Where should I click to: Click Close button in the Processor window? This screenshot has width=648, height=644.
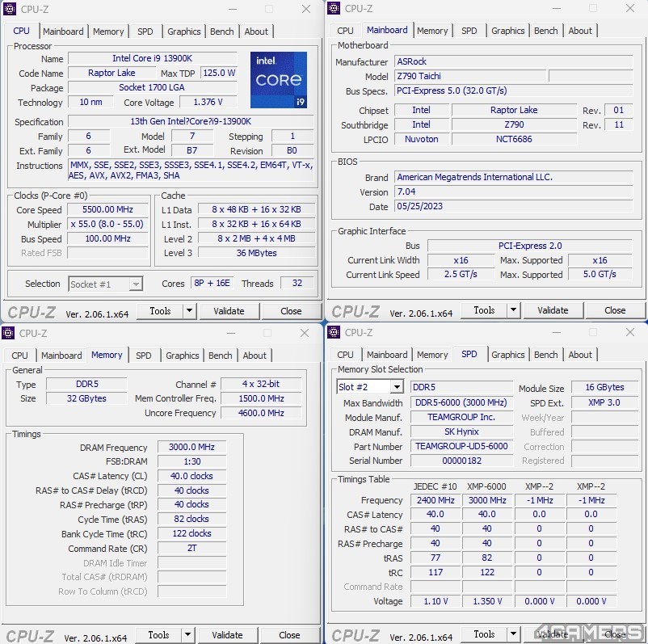(291, 311)
